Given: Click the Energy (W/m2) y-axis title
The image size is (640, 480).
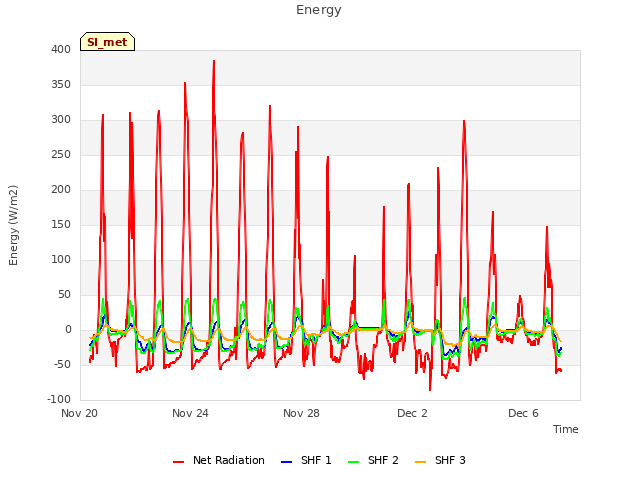Looking at the screenshot, I should click(x=13, y=225).
